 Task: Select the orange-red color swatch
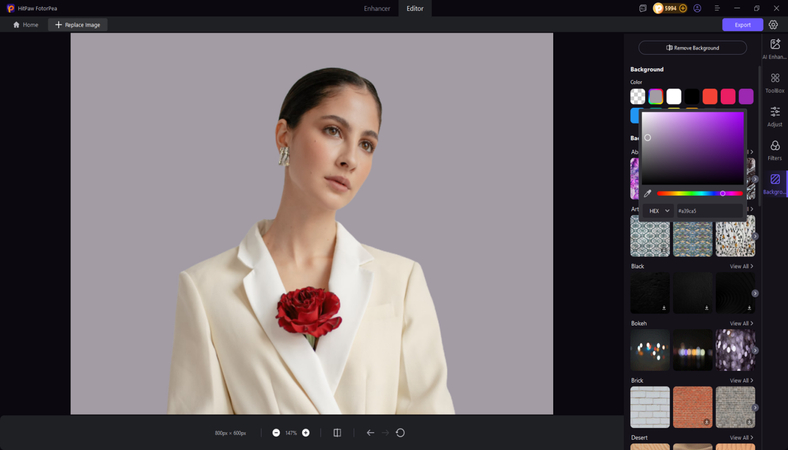coord(710,96)
